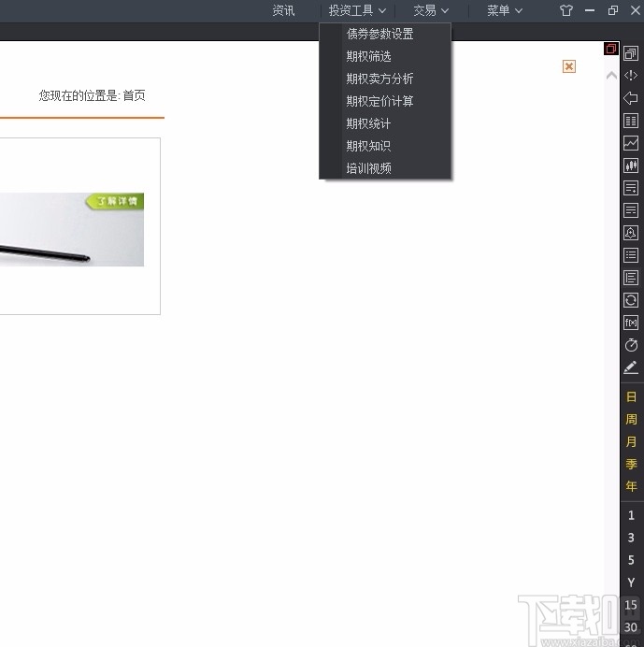Select 期权统计 menu entry
The width and height of the screenshot is (644, 647).
pos(385,123)
